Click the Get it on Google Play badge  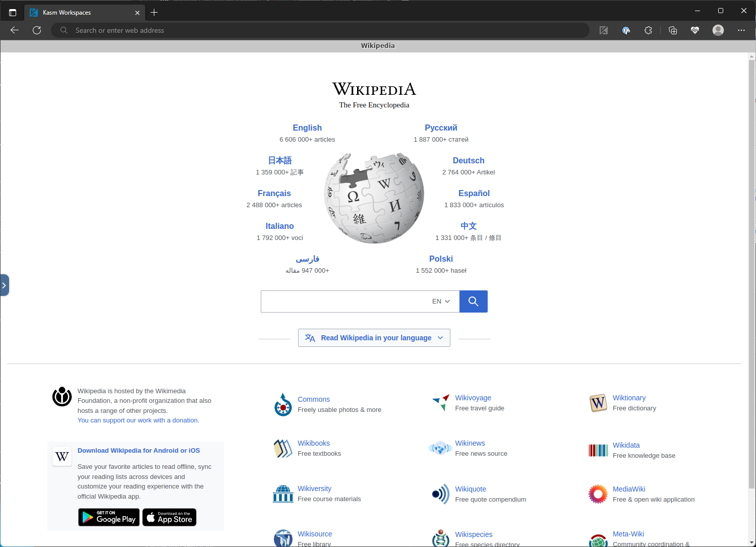point(109,517)
